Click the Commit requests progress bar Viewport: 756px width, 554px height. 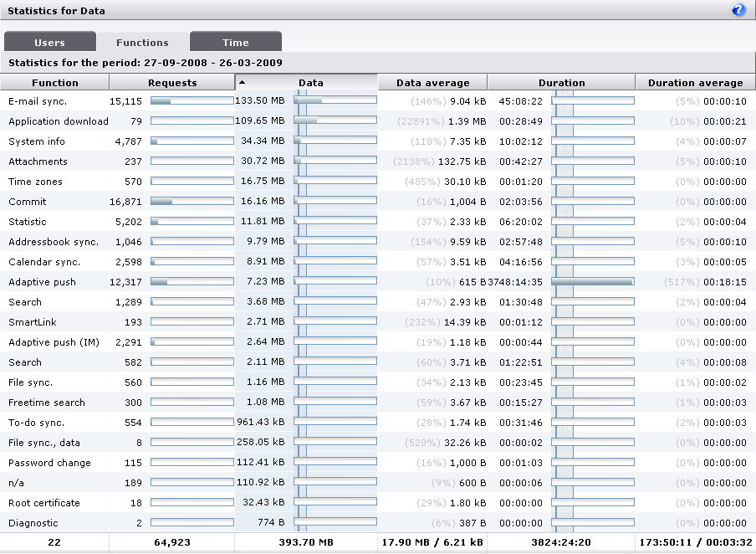click(192, 202)
